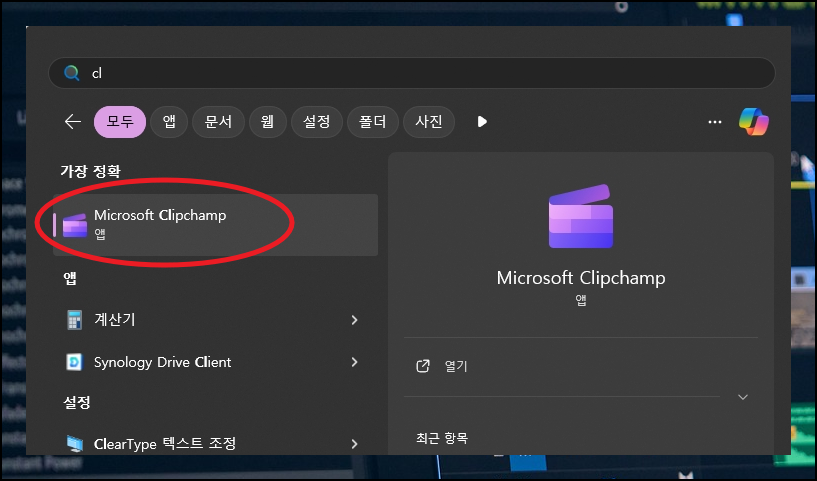
Task: Click the search magnifier icon
Action: pyautogui.click(x=71, y=73)
